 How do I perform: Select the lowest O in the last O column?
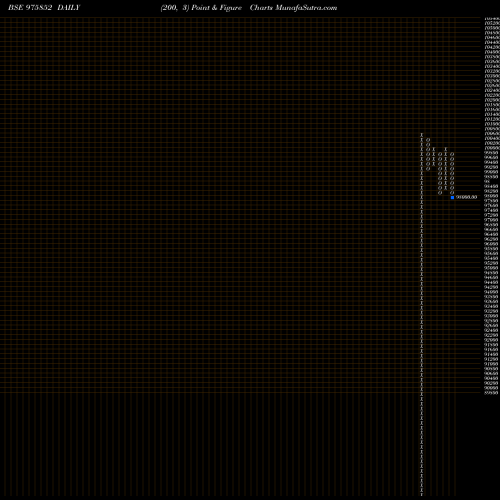click(452, 193)
